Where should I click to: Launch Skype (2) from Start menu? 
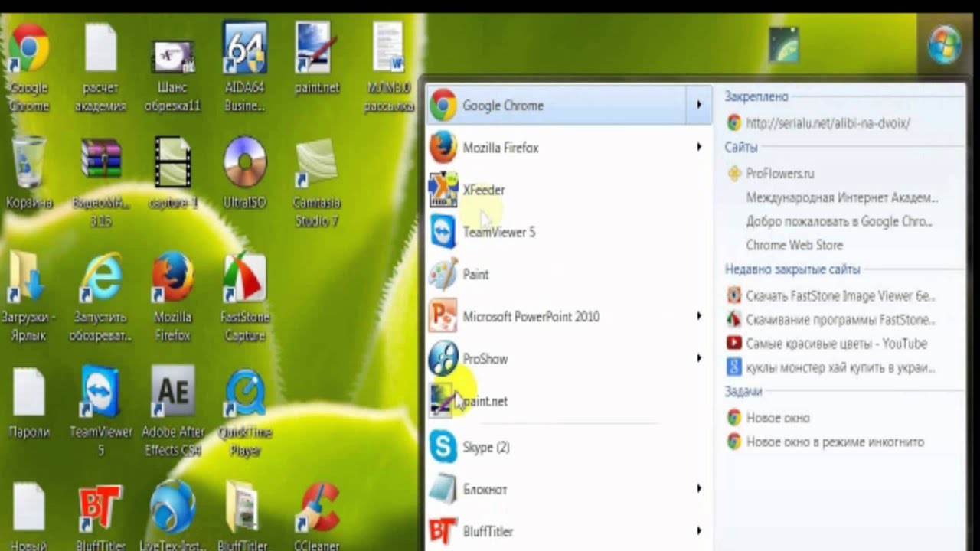(x=569, y=447)
